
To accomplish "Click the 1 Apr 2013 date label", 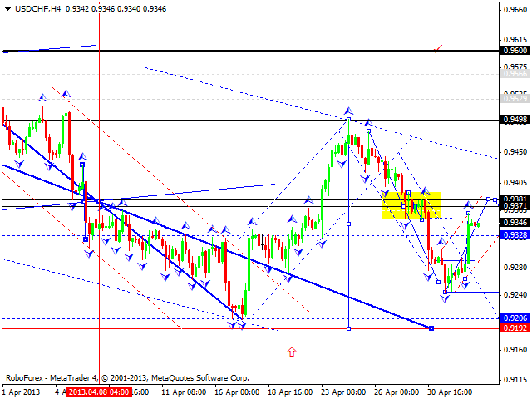I will click(x=22, y=392).
